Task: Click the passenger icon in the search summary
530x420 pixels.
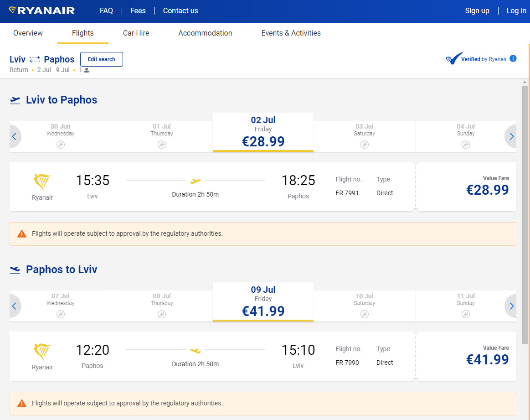Action: (x=86, y=70)
